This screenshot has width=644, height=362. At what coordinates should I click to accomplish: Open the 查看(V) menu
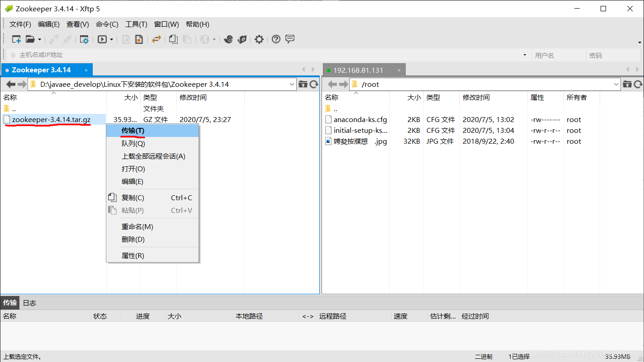tap(78, 24)
